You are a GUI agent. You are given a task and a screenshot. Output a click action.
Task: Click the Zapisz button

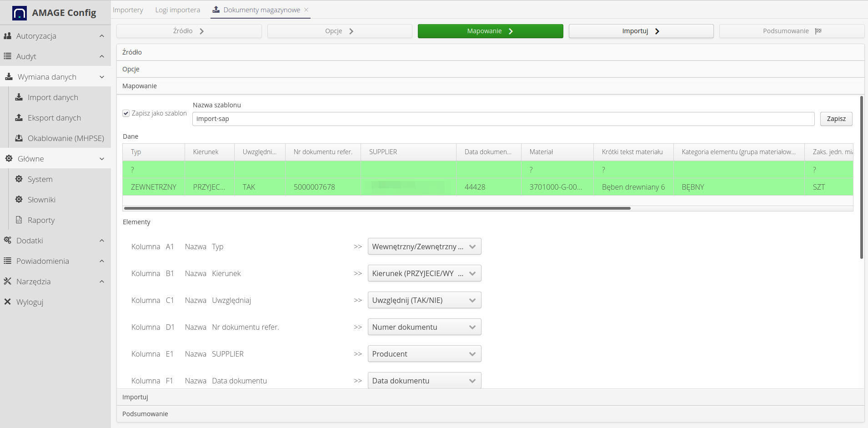pos(836,118)
